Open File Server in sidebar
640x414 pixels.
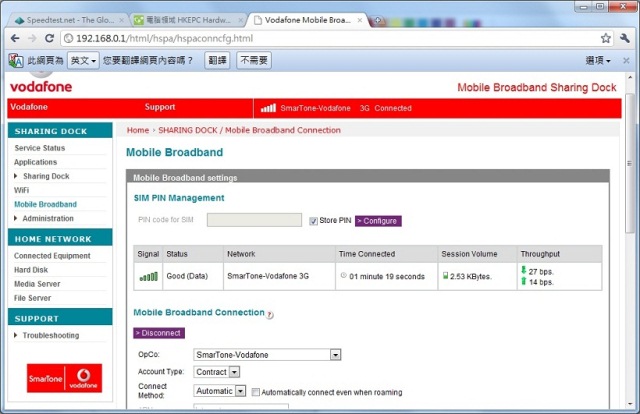click(x=33, y=298)
